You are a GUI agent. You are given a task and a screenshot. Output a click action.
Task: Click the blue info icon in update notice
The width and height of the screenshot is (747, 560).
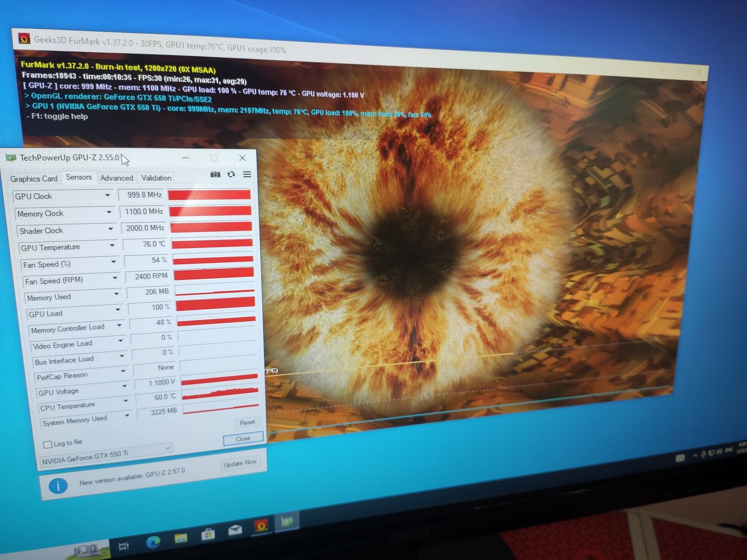tap(58, 486)
